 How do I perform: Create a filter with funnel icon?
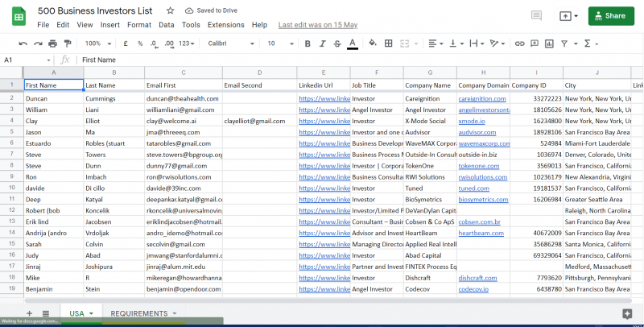(564, 43)
